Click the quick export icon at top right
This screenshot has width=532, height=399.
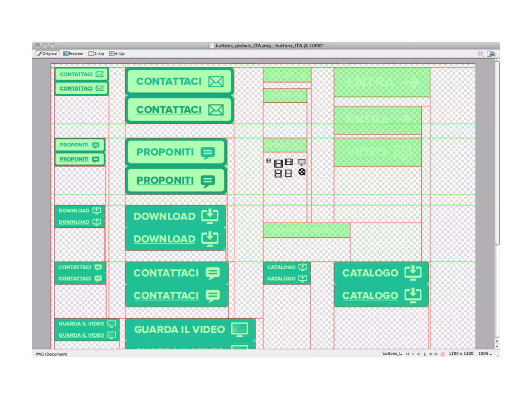(491, 54)
